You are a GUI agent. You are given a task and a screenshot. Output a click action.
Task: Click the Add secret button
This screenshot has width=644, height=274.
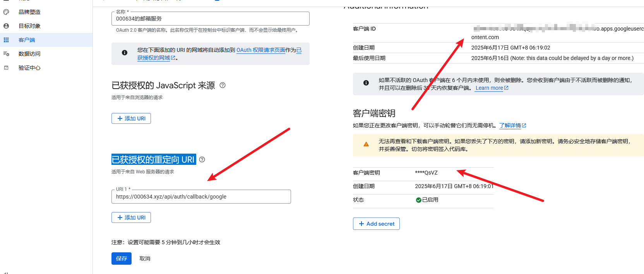(x=376, y=224)
